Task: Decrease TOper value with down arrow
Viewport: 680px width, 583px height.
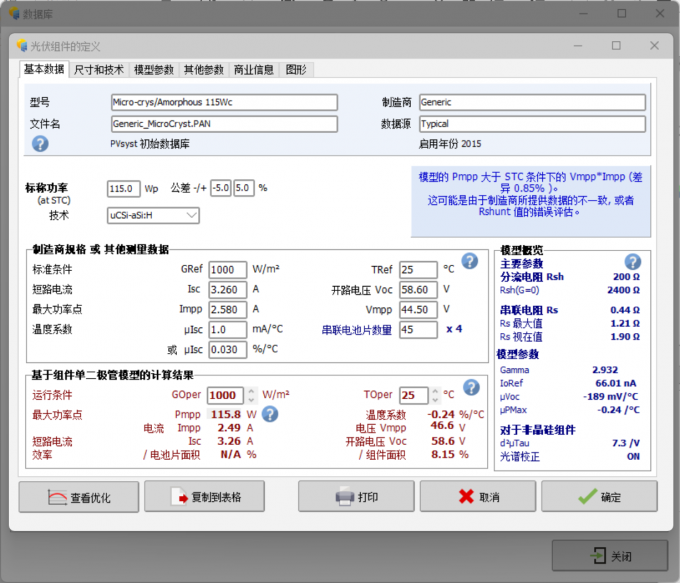Action: click(x=435, y=399)
